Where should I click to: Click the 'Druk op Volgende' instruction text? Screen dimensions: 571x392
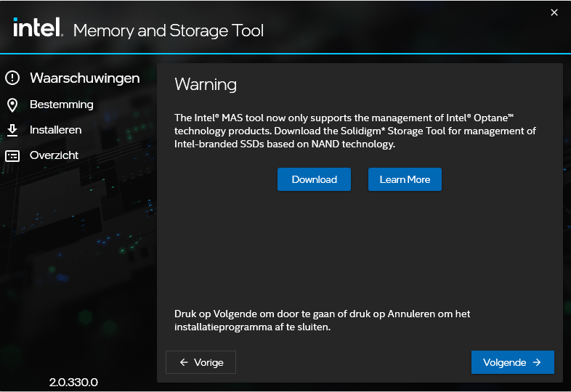323,320
